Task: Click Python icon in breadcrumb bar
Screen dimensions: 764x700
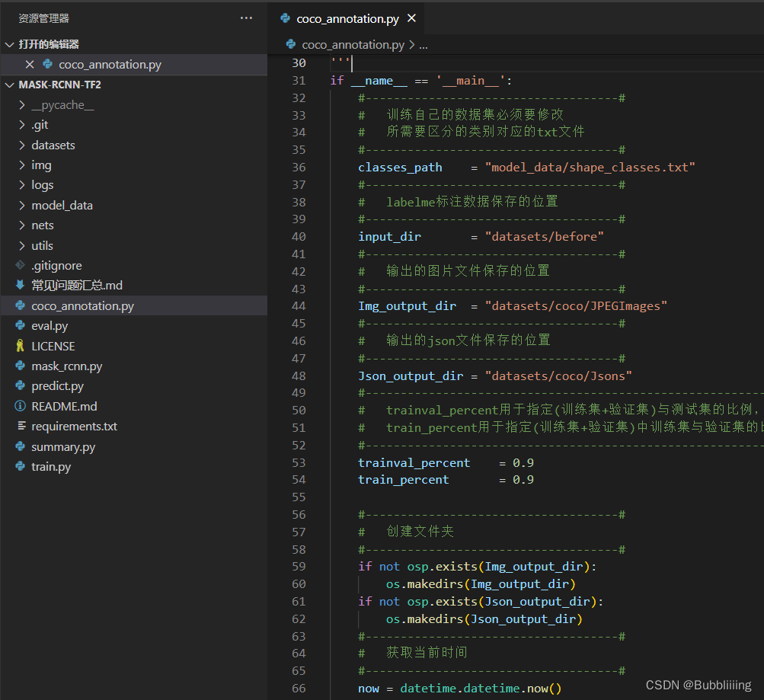Action: pyautogui.click(x=291, y=44)
